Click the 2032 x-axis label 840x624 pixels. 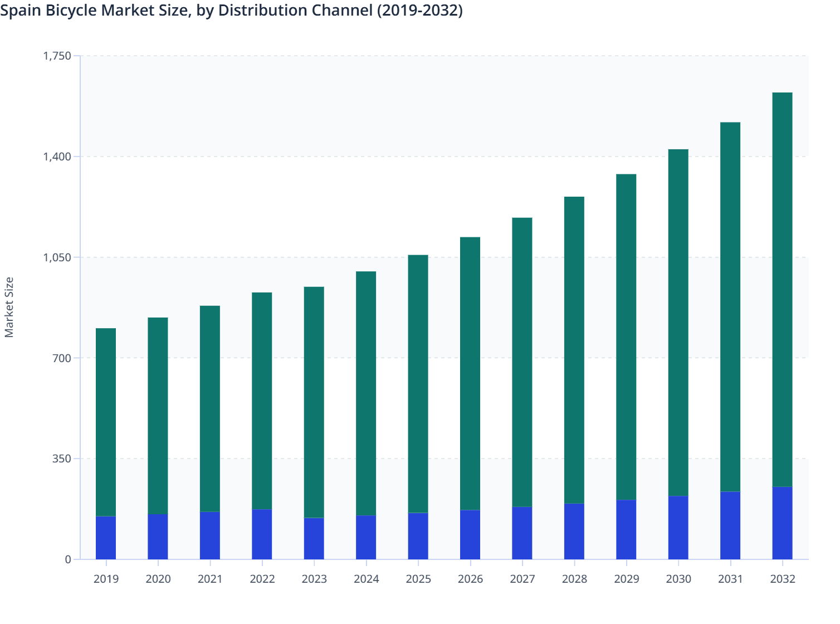pyautogui.click(x=782, y=579)
